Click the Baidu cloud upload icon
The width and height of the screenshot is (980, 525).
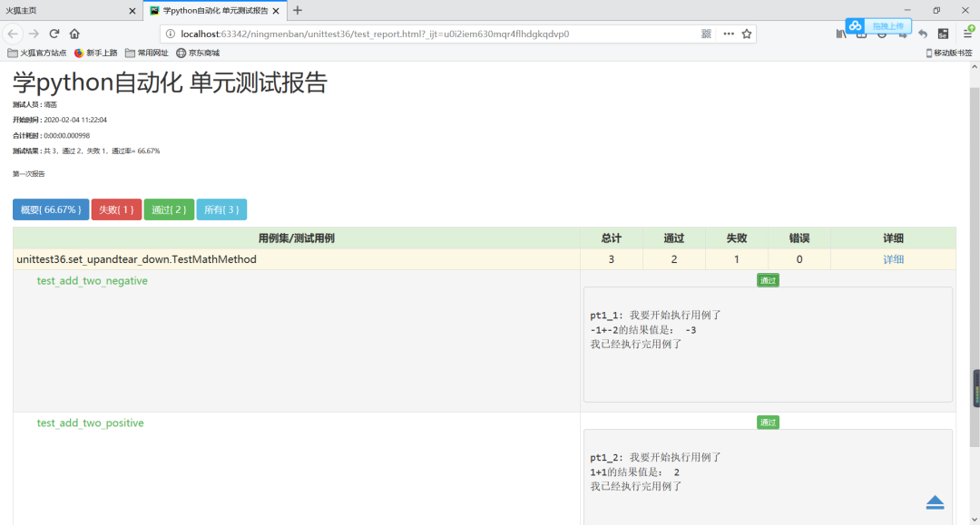(x=856, y=25)
